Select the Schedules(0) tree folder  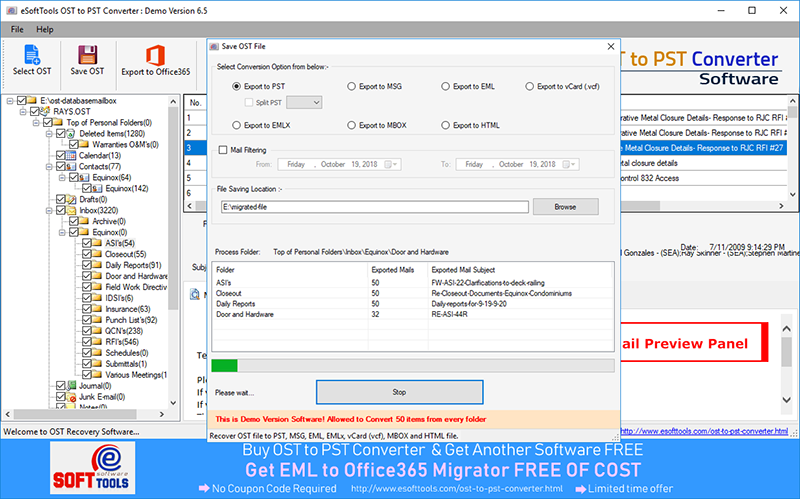(127, 353)
